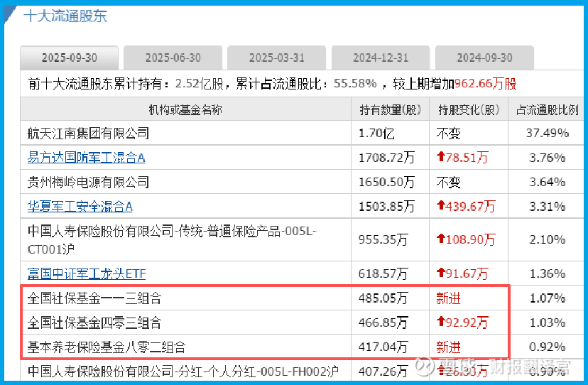The width and height of the screenshot is (588, 385).
Task: Select the 占流通股比例 column header
Action: click(547, 109)
